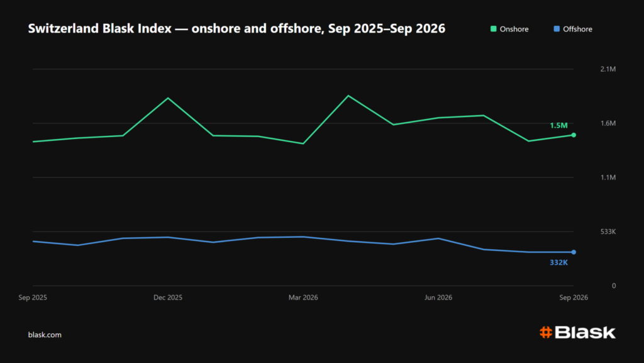Click the 533K y-axis label
The width and height of the screenshot is (644, 363).
[608, 232]
